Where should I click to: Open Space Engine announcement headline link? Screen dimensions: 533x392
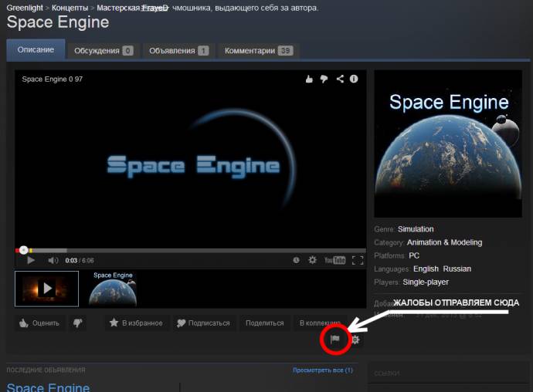(x=48, y=387)
